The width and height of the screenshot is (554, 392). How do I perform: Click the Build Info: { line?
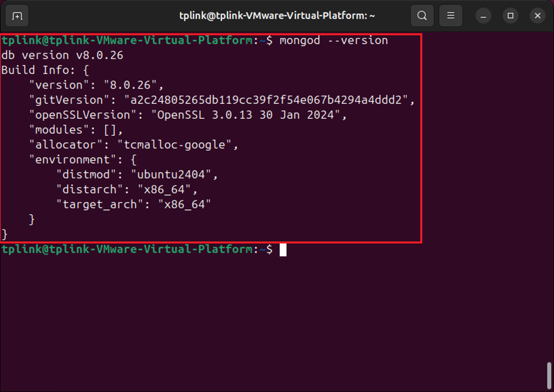point(45,70)
